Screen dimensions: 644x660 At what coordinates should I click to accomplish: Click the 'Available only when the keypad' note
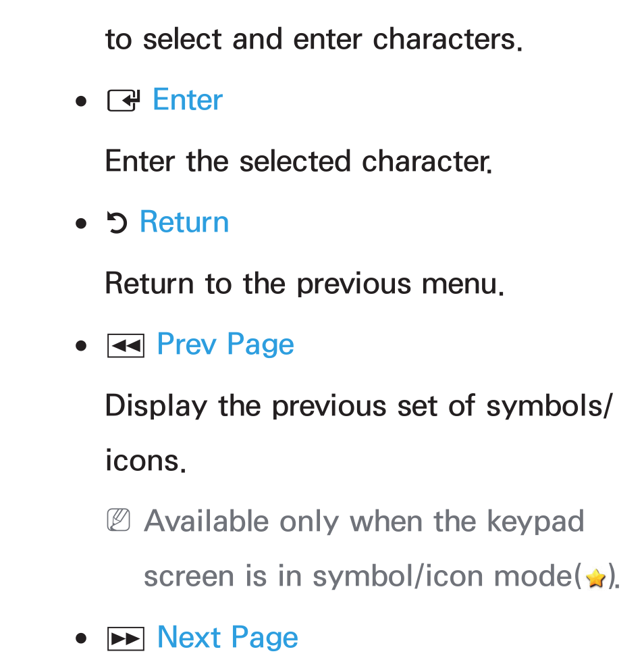(365, 522)
